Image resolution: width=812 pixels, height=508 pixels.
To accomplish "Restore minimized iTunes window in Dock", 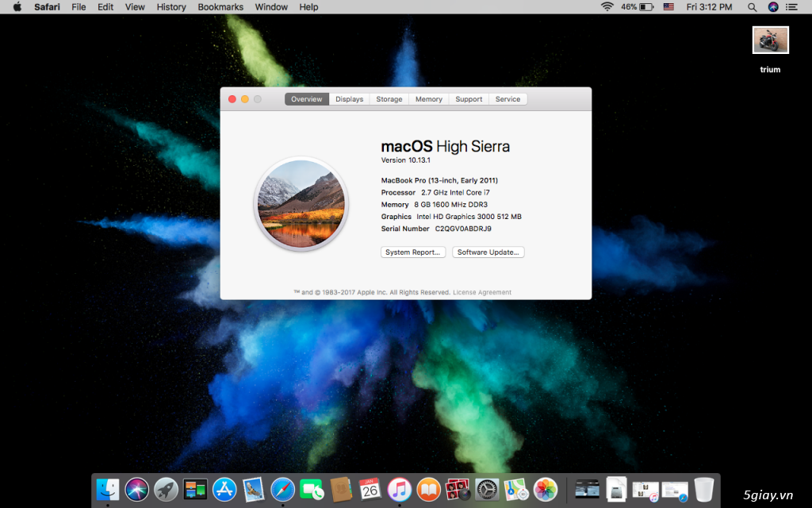I will (645, 491).
